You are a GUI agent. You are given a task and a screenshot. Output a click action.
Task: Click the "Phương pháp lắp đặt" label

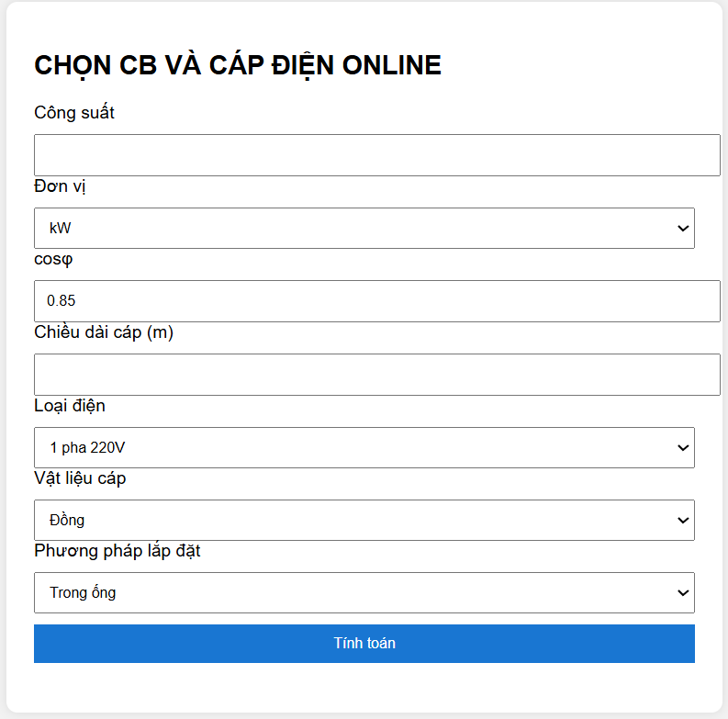118,551
